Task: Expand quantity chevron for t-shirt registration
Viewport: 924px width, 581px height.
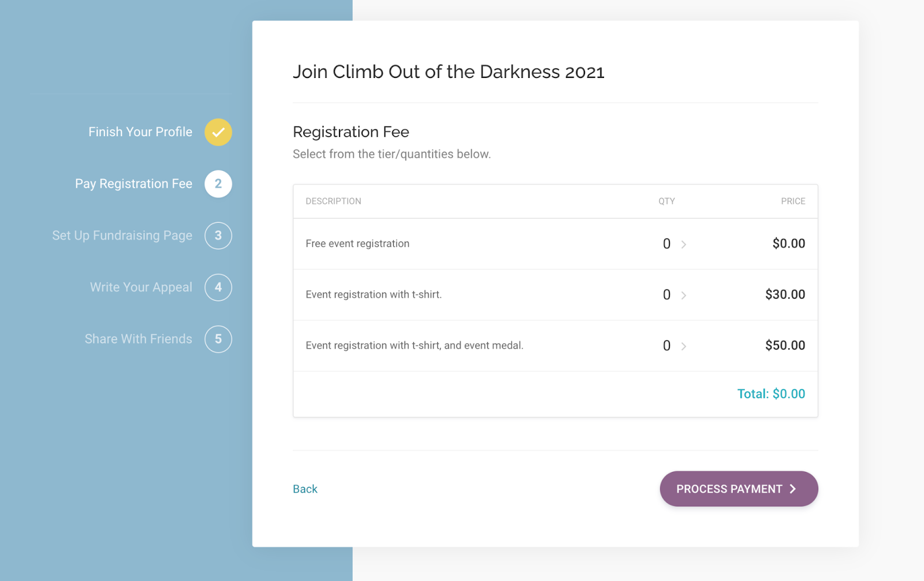Action: coord(684,295)
